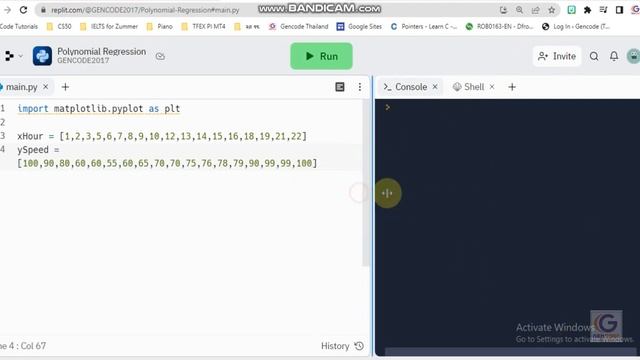The height and width of the screenshot is (360, 640).
Task: Open the ROB0163-EN bookmark
Action: (x=499, y=27)
